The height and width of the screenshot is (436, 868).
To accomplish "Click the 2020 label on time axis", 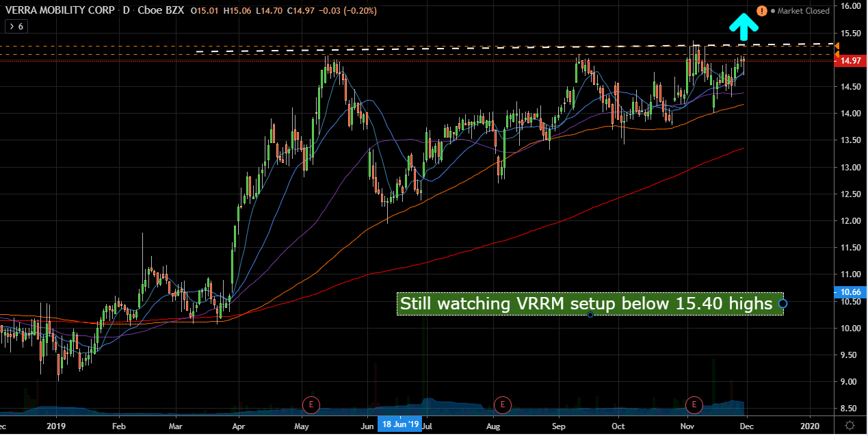I will (x=809, y=425).
